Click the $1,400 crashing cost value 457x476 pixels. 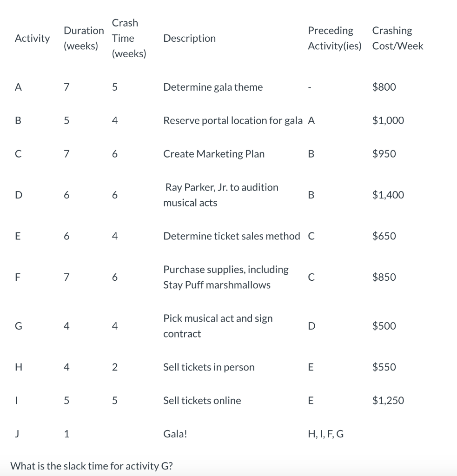pos(388,195)
